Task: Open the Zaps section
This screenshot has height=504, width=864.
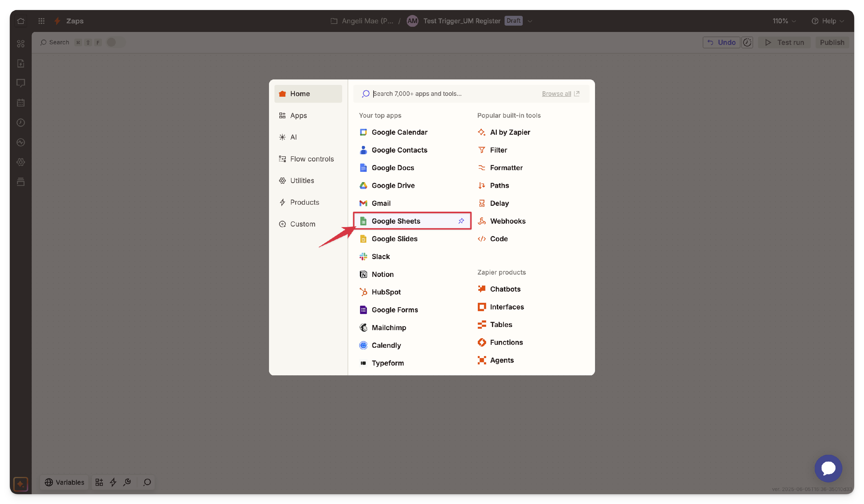Action: click(69, 21)
